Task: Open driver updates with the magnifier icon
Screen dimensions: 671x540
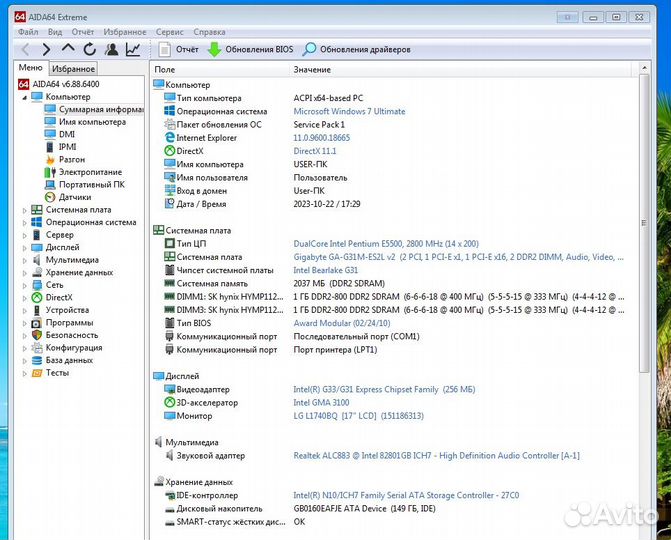Action: click(x=310, y=49)
